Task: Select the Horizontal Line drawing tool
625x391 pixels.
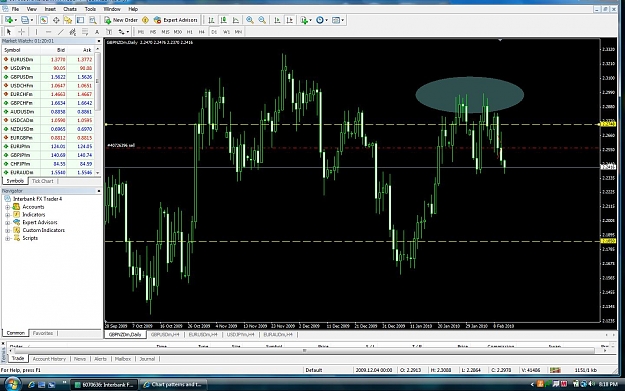Action: tap(48, 31)
